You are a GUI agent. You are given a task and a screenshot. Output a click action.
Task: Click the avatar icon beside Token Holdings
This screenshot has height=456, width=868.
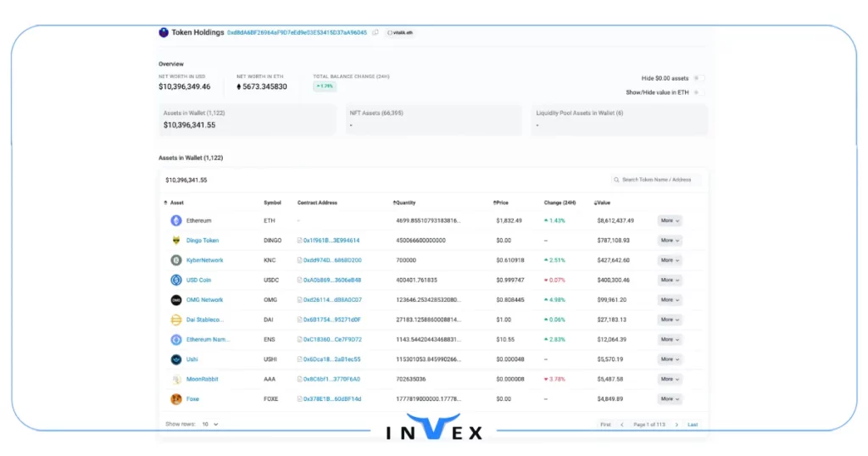[x=164, y=33]
